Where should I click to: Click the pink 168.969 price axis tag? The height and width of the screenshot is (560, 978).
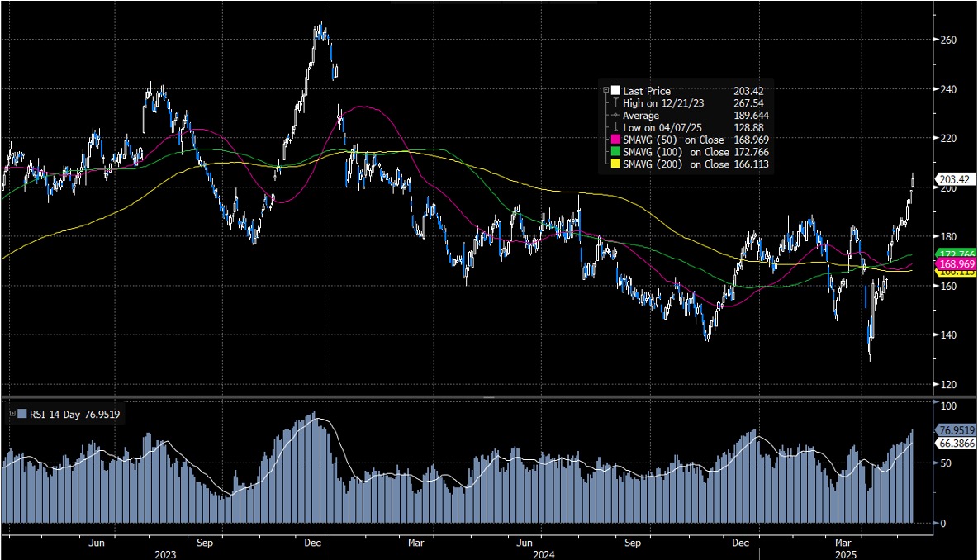click(x=957, y=263)
